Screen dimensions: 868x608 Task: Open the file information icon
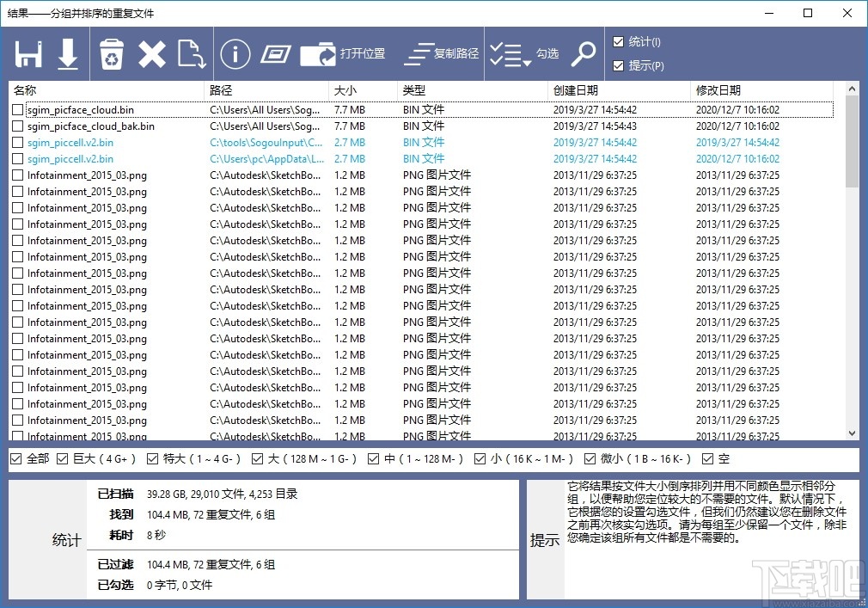click(235, 53)
